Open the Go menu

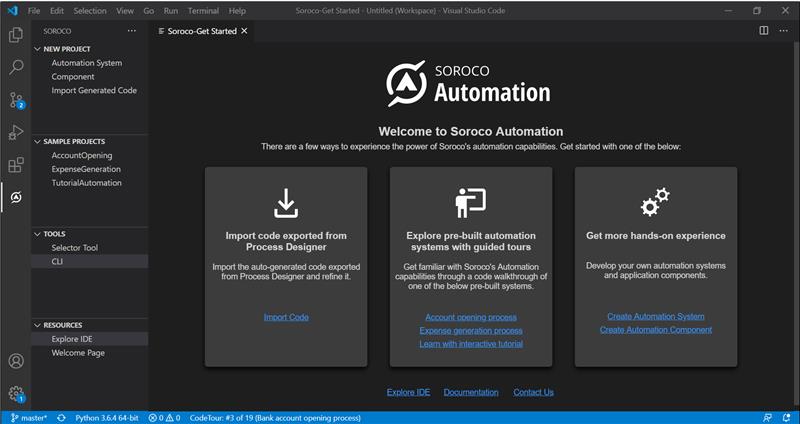click(149, 10)
